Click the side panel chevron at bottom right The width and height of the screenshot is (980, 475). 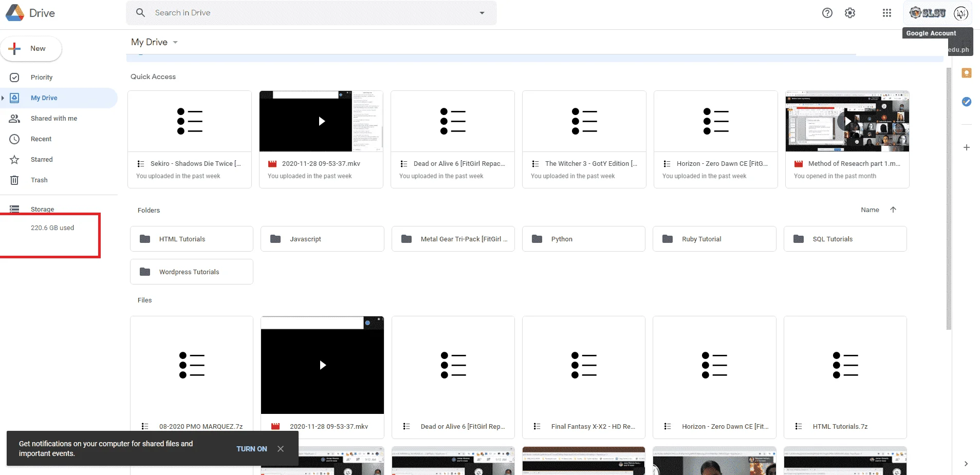pyautogui.click(x=966, y=464)
